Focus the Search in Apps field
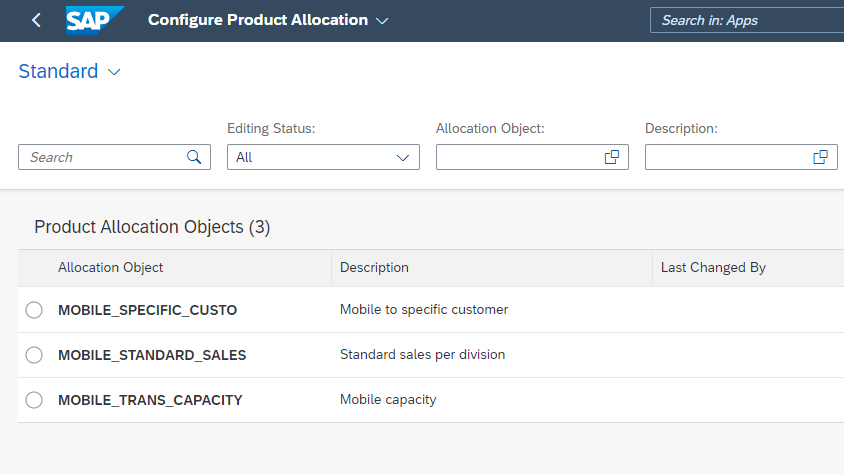This screenshot has width=844, height=474. (x=747, y=20)
